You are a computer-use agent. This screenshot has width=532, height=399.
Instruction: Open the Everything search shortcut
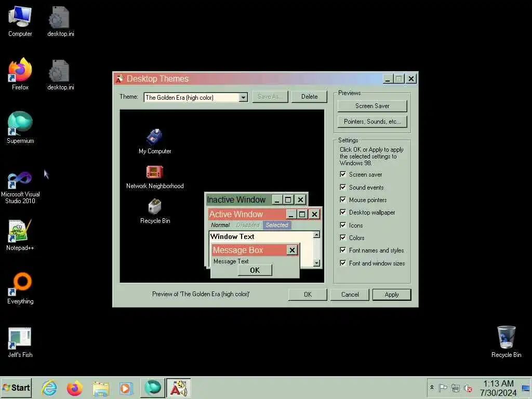(20, 288)
